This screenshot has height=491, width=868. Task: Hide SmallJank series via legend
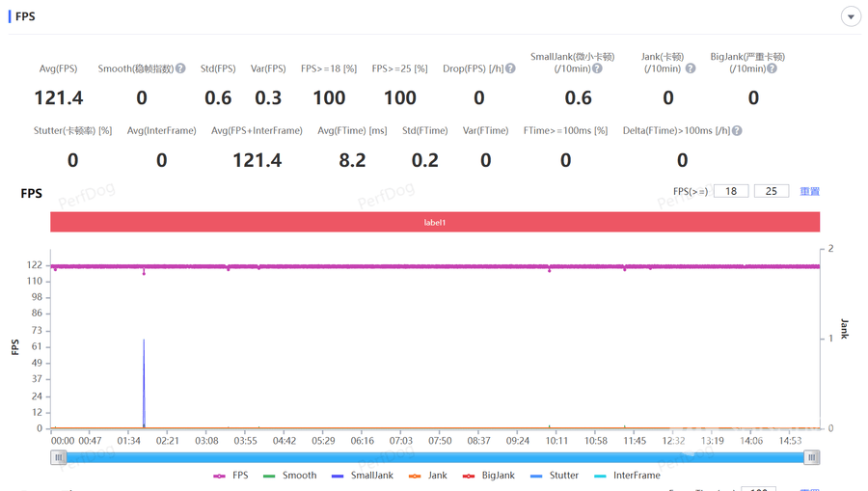(362, 476)
